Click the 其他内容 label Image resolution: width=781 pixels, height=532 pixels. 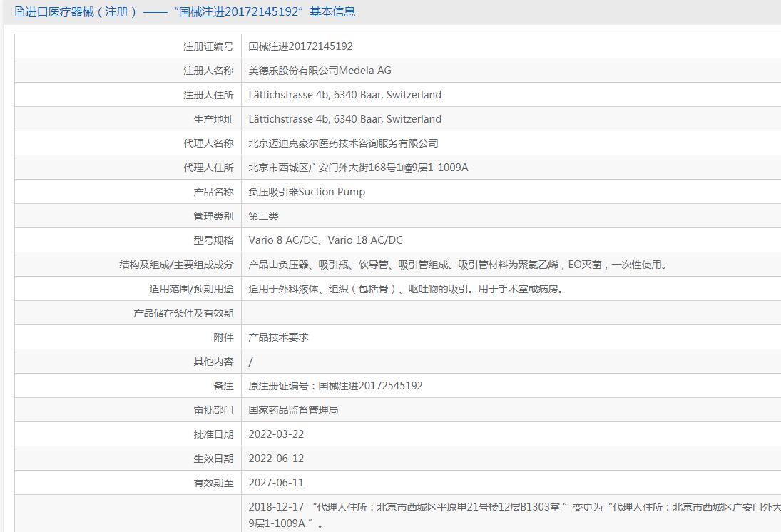[x=213, y=362]
